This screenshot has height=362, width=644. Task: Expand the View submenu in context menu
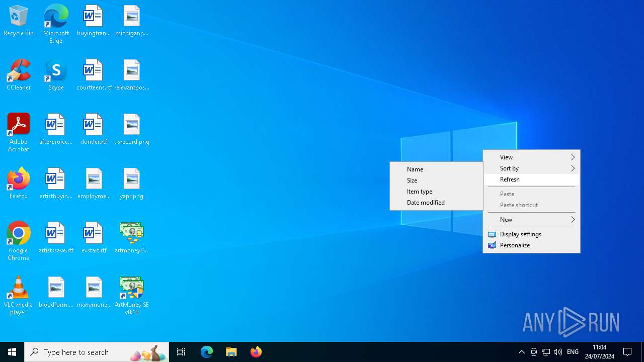pyautogui.click(x=531, y=157)
